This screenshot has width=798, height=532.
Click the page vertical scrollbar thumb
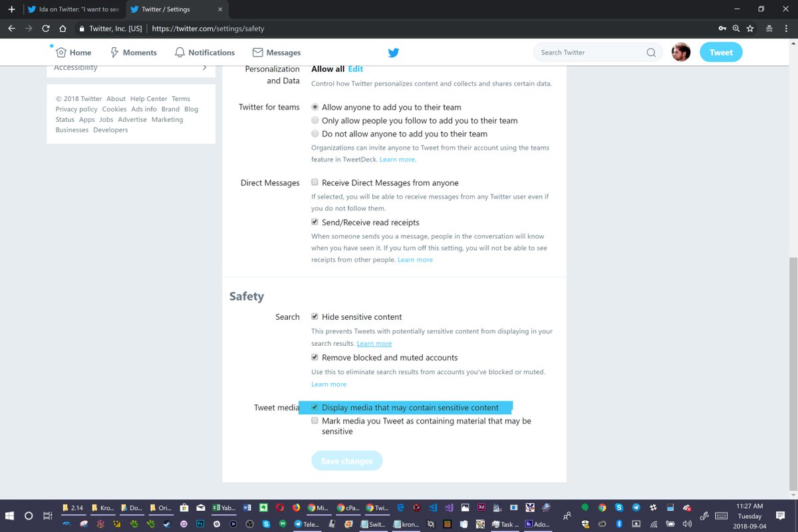pos(793,374)
